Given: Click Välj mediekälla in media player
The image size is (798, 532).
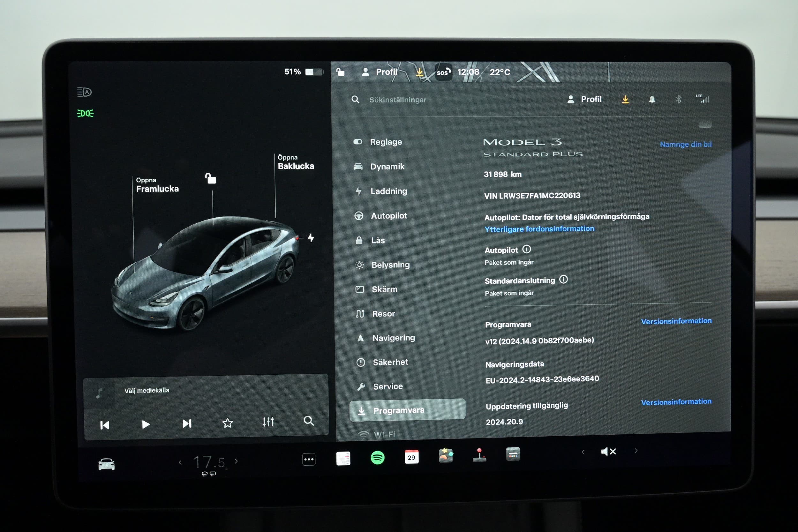Looking at the screenshot, I should [147, 391].
